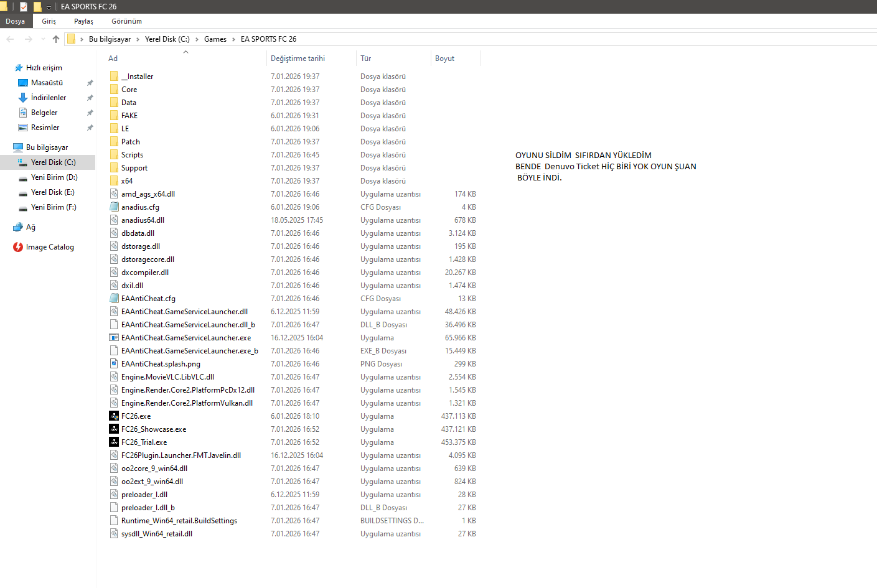
Task: Select FC26Plugin.Launcher.FMTJavelin.dll
Action: click(x=181, y=455)
